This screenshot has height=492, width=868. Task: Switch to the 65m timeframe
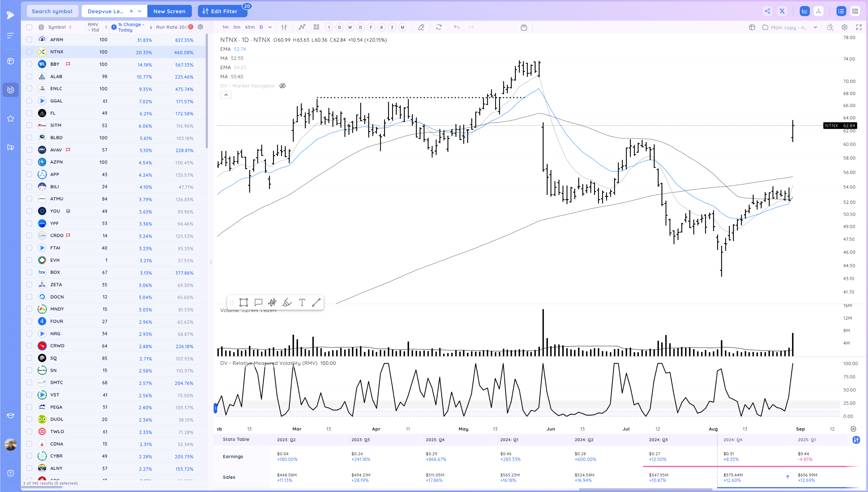[250, 27]
